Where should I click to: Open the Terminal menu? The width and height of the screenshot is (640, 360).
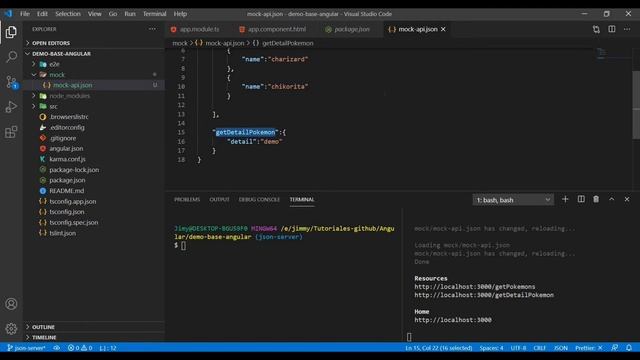tap(154, 13)
